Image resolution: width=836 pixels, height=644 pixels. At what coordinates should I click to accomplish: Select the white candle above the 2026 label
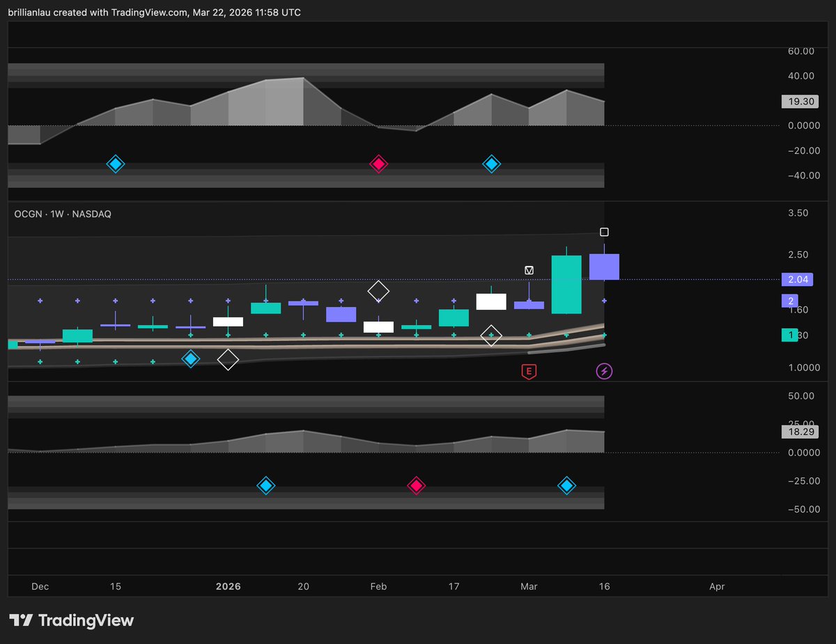228,322
